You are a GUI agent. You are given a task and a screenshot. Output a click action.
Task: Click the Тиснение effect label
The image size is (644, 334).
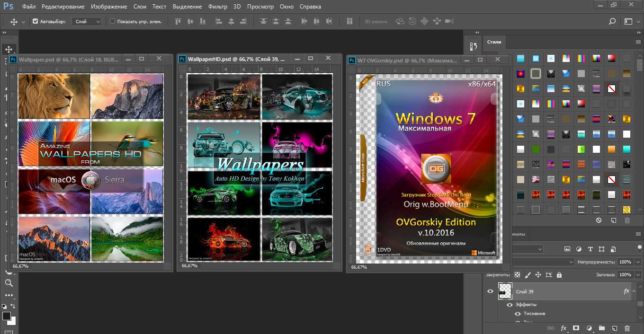[535, 314]
